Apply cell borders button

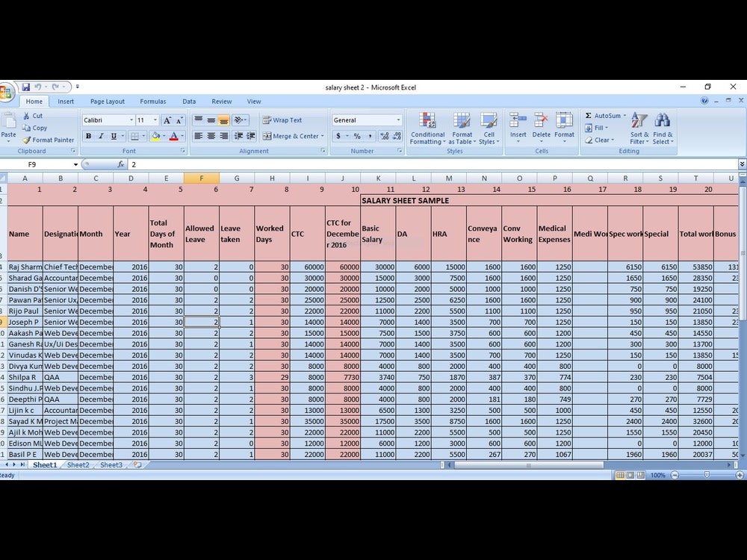pos(134,136)
